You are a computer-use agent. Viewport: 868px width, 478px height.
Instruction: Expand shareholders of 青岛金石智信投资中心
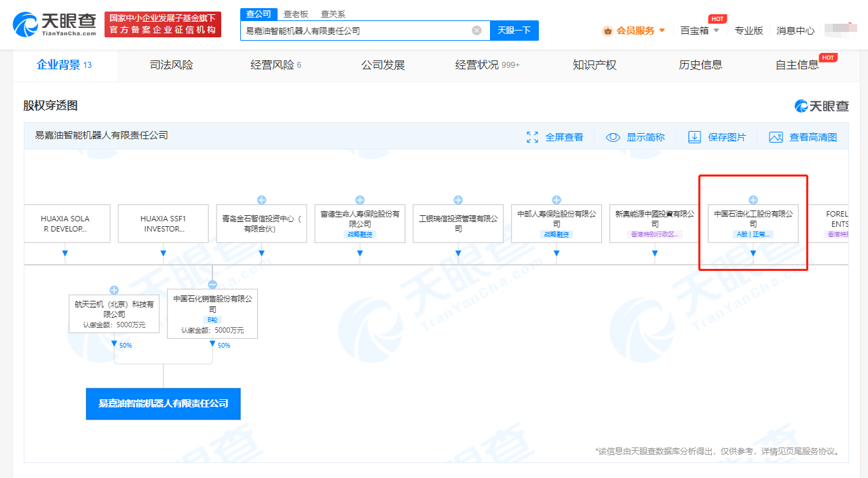pyautogui.click(x=261, y=199)
